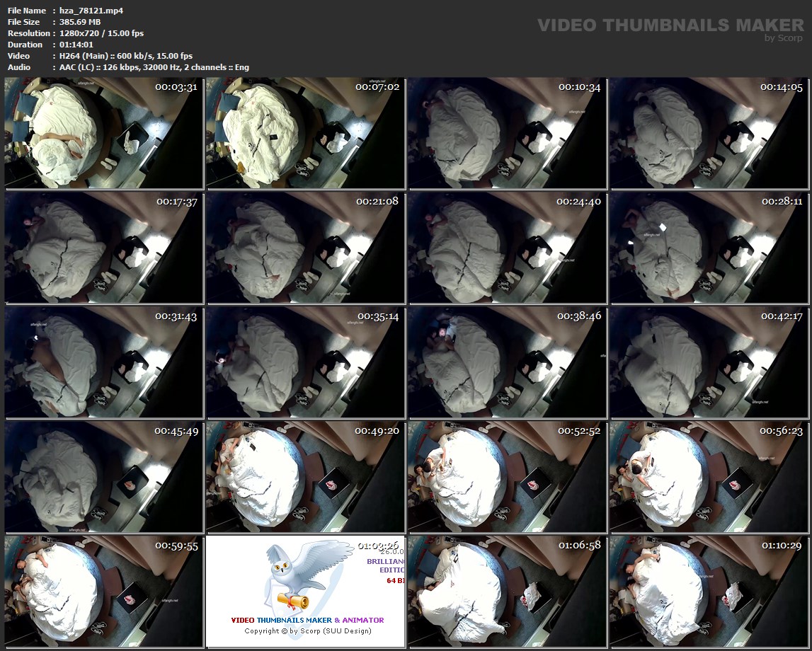The height and width of the screenshot is (651, 812).
Task: Open the thumbnail timestamped 00:28:11
Action: [709, 248]
